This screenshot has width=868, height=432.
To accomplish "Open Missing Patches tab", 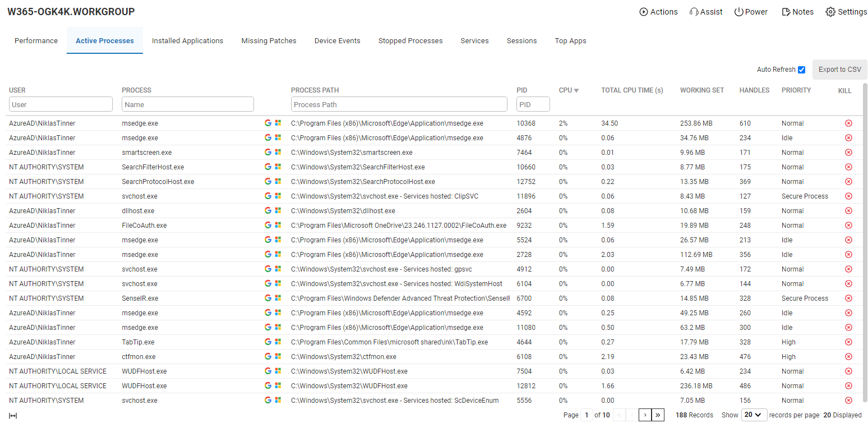I will click(x=269, y=40).
